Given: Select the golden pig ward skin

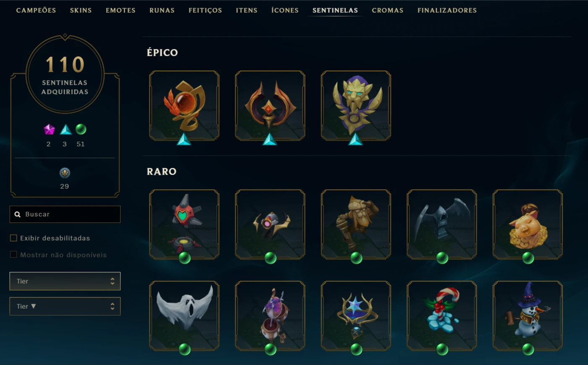Looking at the screenshot, I should (528, 224).
